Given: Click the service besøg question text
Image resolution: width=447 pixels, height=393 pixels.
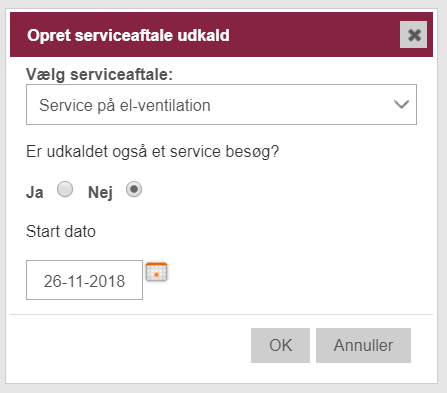Looking at the screenshot, I should click(x=152, y=152).
